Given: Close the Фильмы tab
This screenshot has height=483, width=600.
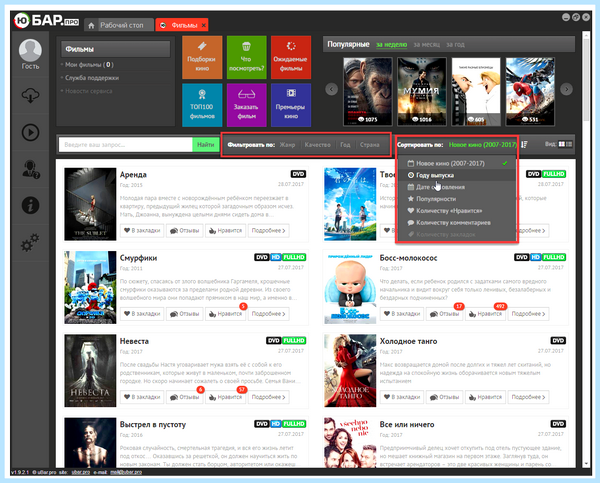Looking at the screenshot, I should click(204, 25).
